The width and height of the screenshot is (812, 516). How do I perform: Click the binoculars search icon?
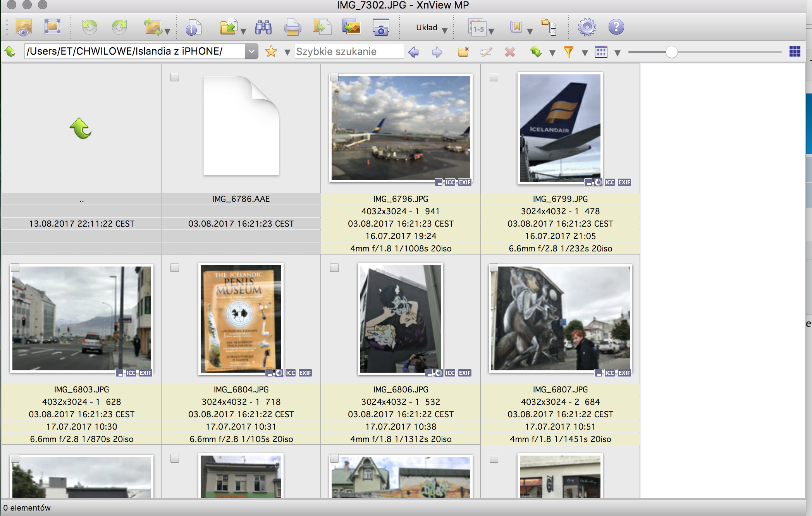coord(263,28)
